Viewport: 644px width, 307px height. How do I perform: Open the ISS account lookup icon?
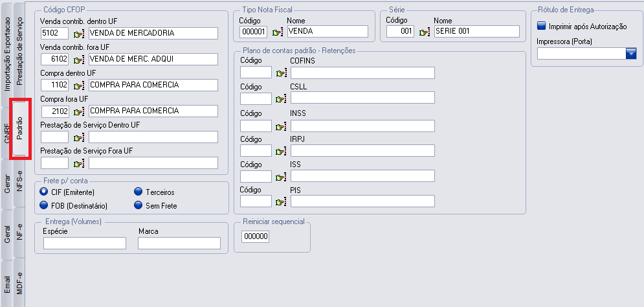pos(280,177)
